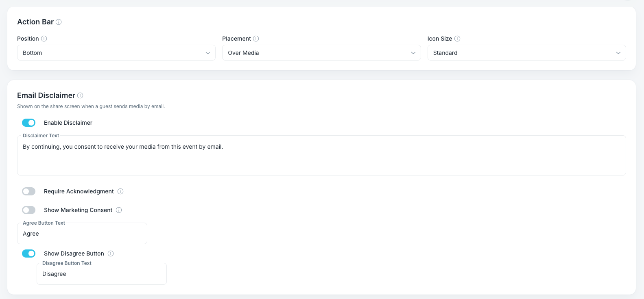Open the Position dropdown set to Bottom
The image size is (644, 299).
tap(116, 53)
